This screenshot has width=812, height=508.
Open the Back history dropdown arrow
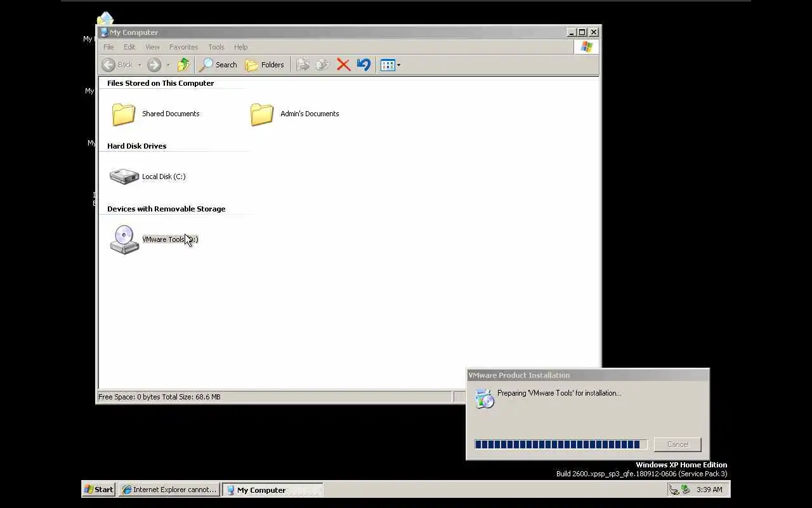140,65
